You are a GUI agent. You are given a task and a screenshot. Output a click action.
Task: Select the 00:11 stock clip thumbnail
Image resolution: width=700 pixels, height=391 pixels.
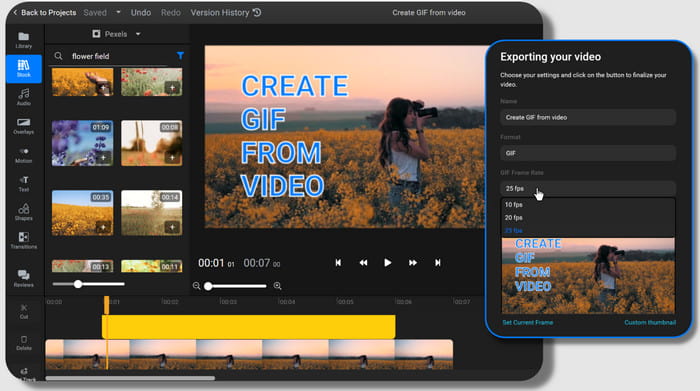152,266
